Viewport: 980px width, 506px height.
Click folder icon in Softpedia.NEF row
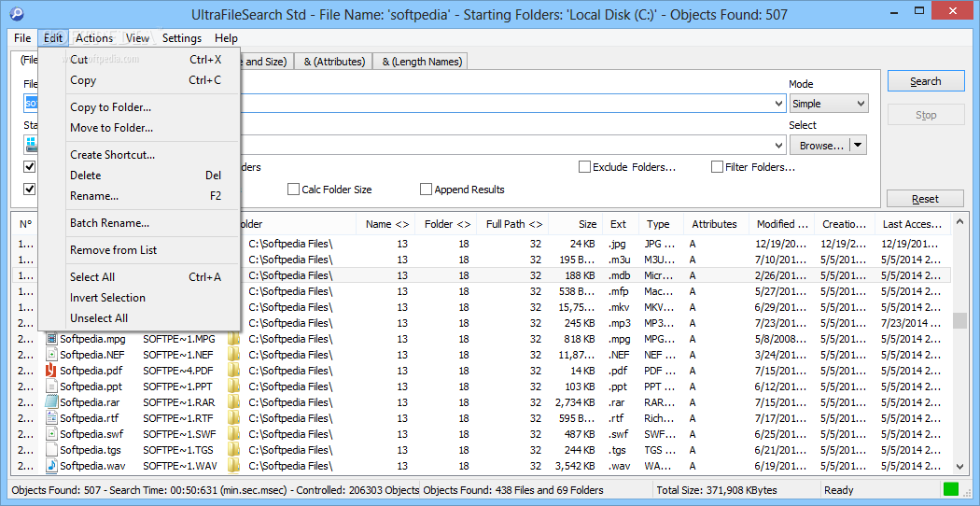click(x=233, y=355)
